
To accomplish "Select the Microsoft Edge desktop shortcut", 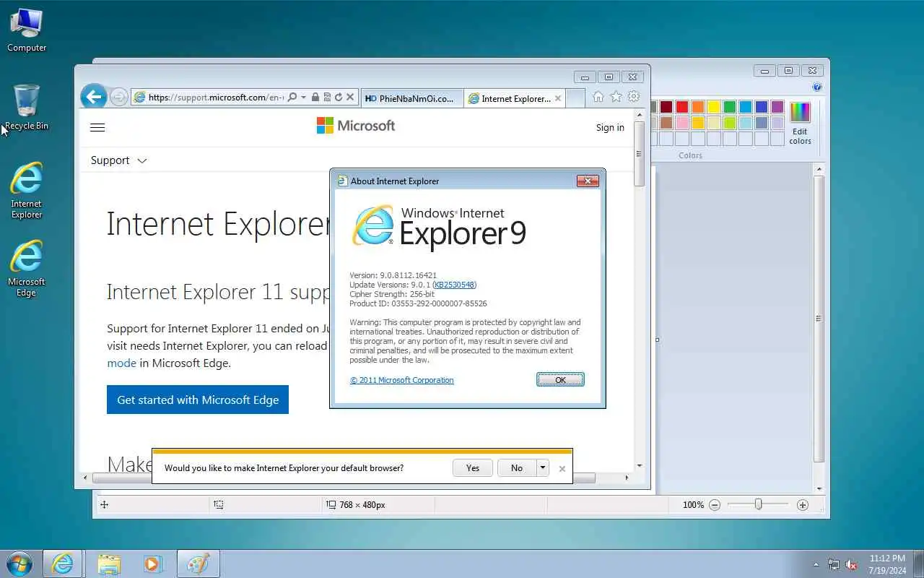I will (x=27, y=268).
